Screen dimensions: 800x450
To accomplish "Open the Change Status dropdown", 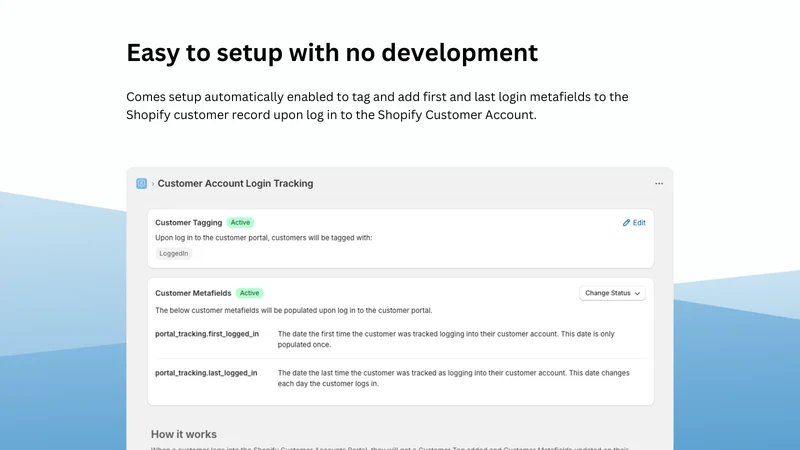I will pos(612,293).
